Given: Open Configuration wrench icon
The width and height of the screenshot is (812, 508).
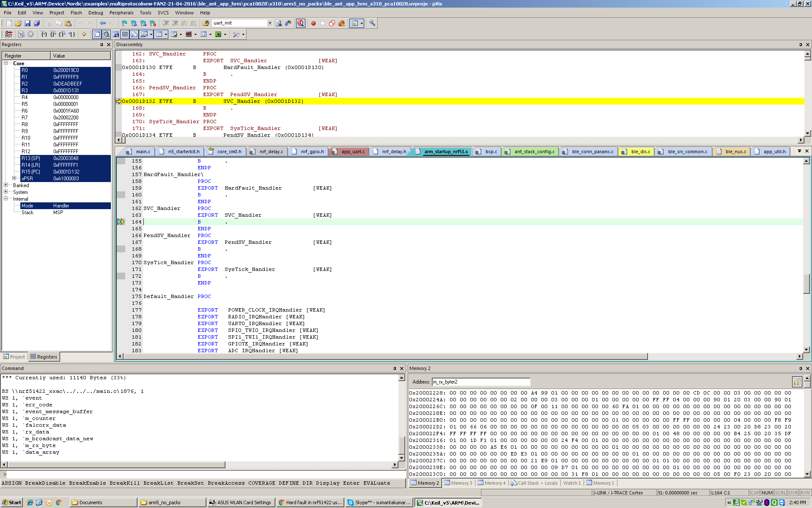Looking at the screenshot, I should (372, 23).
